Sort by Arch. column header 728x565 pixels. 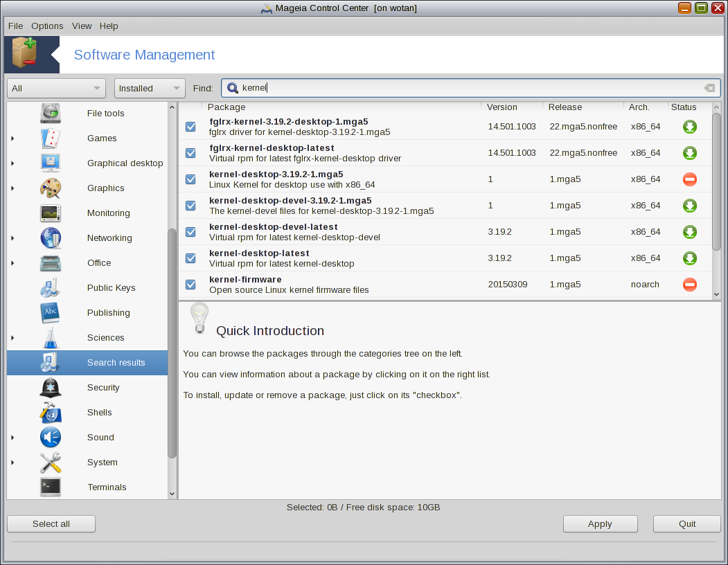tap(646, 107)
